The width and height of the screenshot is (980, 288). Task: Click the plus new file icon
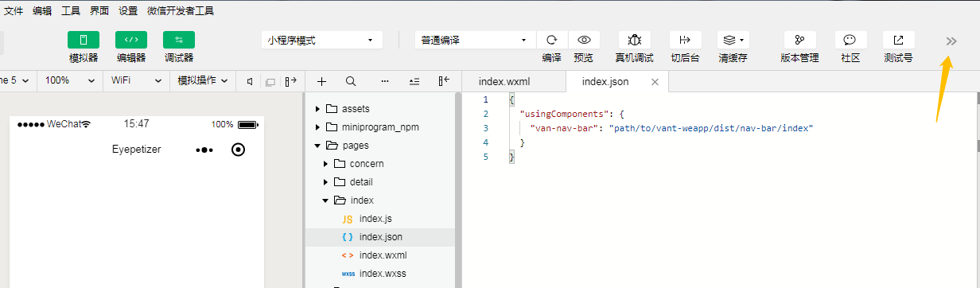pyautogui.click(x=321, y=81)
